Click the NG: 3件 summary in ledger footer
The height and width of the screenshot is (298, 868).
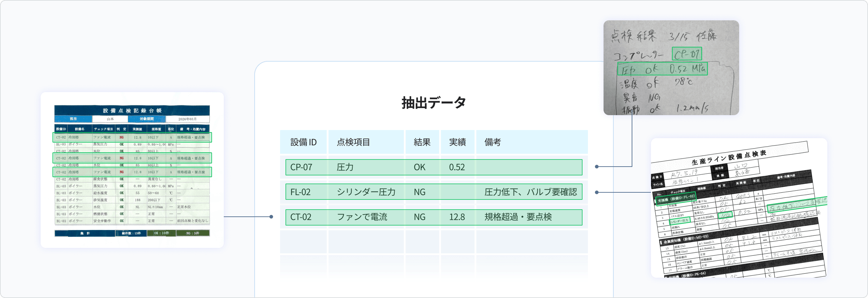193,233
